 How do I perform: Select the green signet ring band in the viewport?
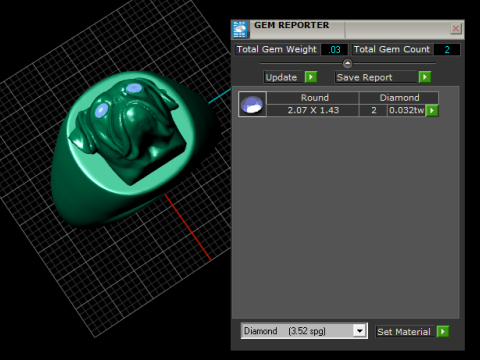77,197
